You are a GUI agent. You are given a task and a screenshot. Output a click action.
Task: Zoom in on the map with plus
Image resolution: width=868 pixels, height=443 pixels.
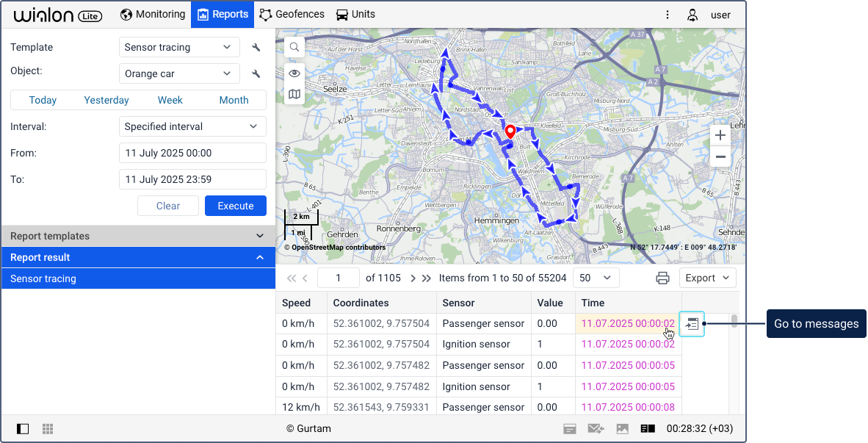(720, 135)
